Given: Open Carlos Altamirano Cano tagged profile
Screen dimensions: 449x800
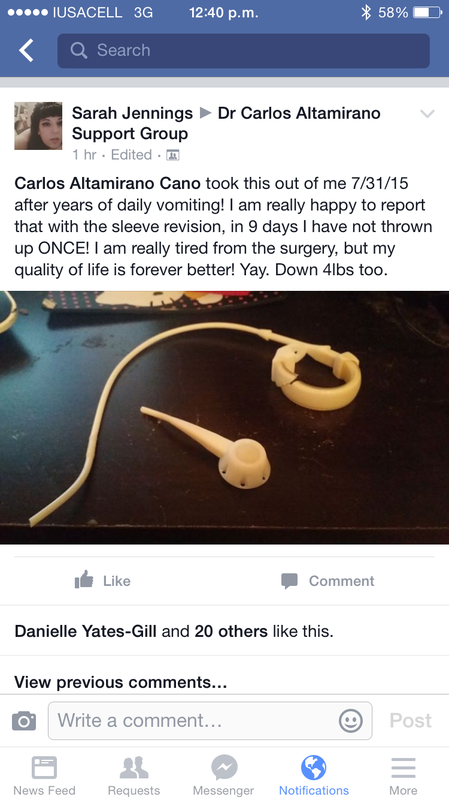Looking at the screenshot, I should pos(108,183).
